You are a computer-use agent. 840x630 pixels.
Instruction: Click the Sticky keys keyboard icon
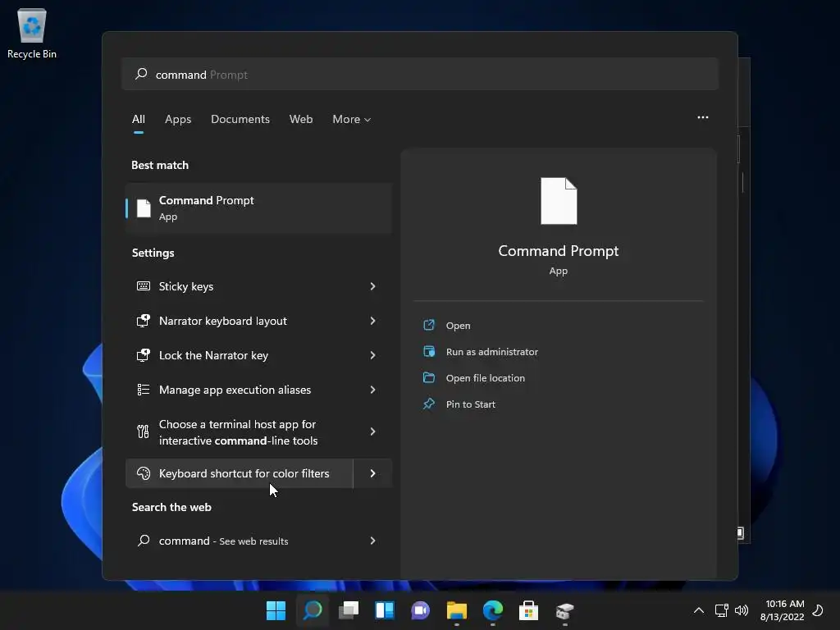tap(143, 286)
